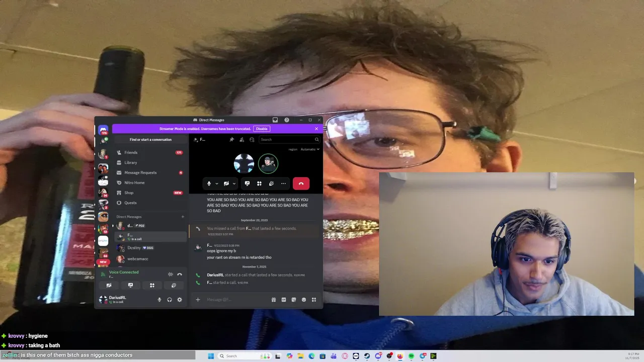Image resolution: width=644 pixels, height=362 pixels.
Task: Open GIF picker in message bar
Action: 284,300
